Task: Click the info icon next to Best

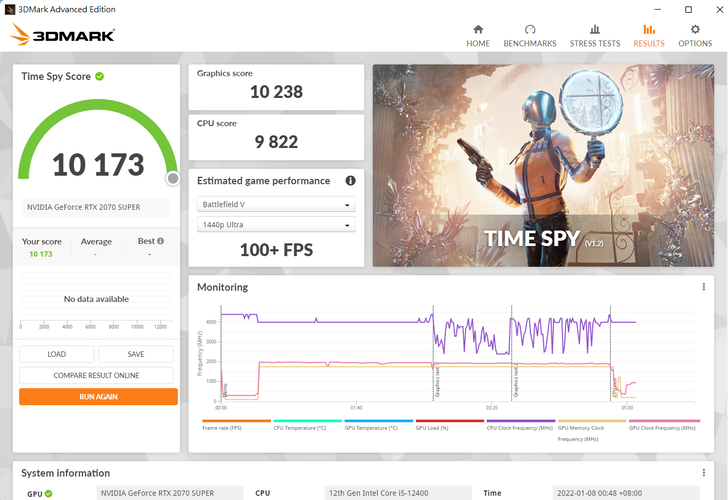Action: pyautogui.click(x=161, y=241)
